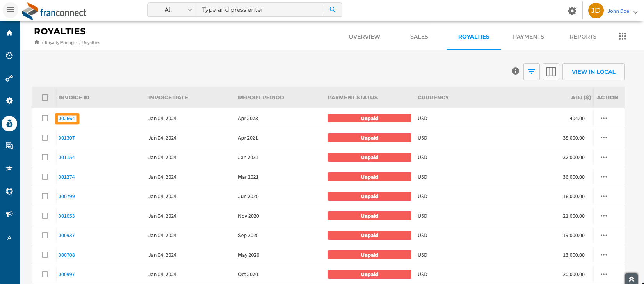Image resolution: width=644 pixels, height=284 pixels.
Task: Open the column chooser icon
Action: tap(551, 72)
